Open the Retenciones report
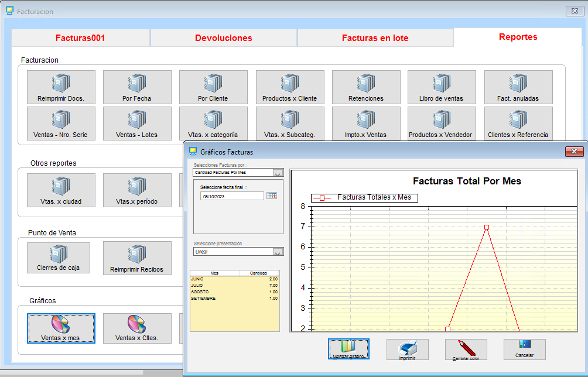 pos(366,87)
